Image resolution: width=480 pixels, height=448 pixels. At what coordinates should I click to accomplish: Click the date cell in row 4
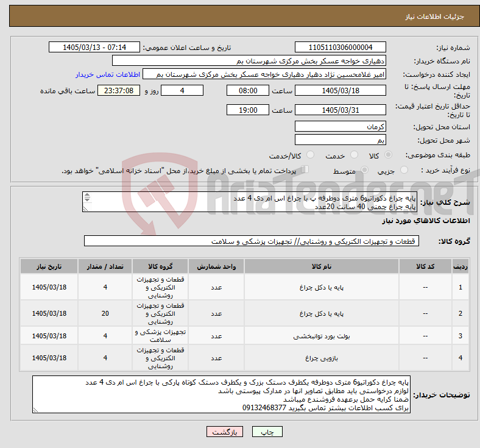click(49, 358)
